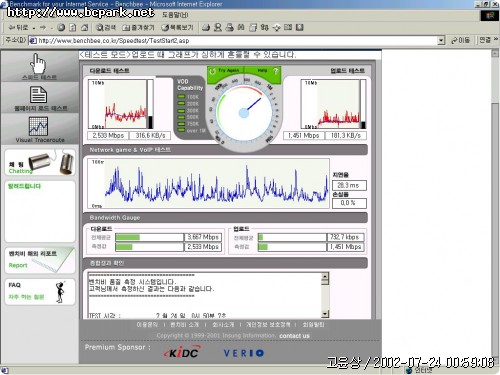Click the contact us link
This screenshot has width=500, height=375.
point(294,336)
